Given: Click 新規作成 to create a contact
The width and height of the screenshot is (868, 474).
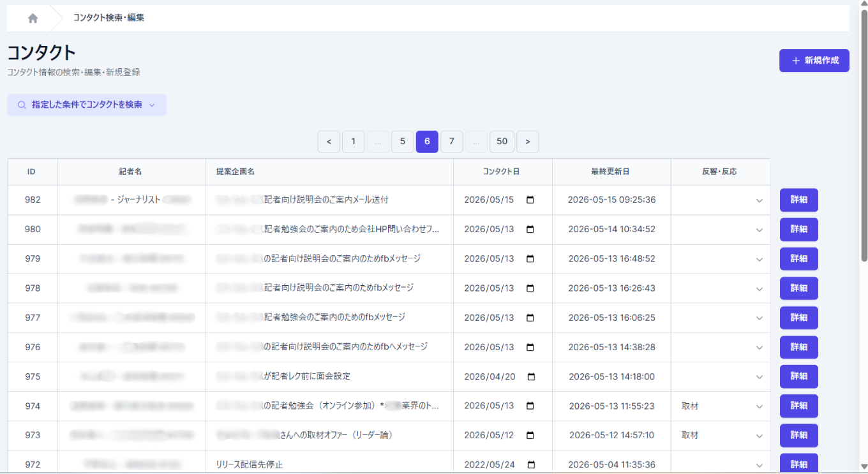Looking at the screenshot, I should [x=814, y=61].
